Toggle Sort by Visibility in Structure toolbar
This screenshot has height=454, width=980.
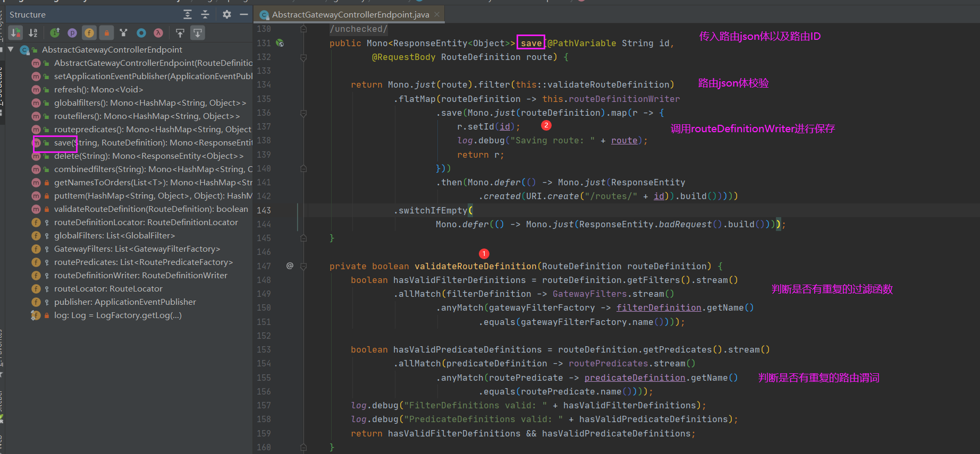[16, 33]
